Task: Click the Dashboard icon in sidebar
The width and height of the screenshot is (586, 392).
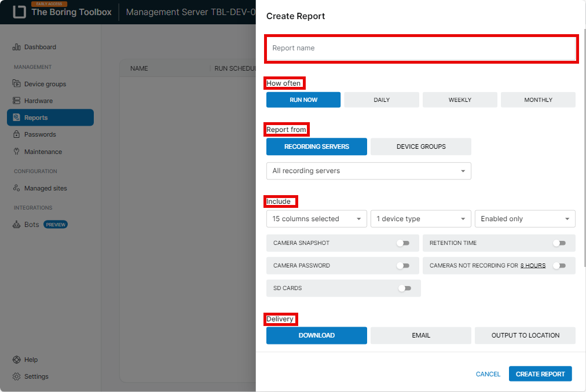Action: tap(17, 47)
